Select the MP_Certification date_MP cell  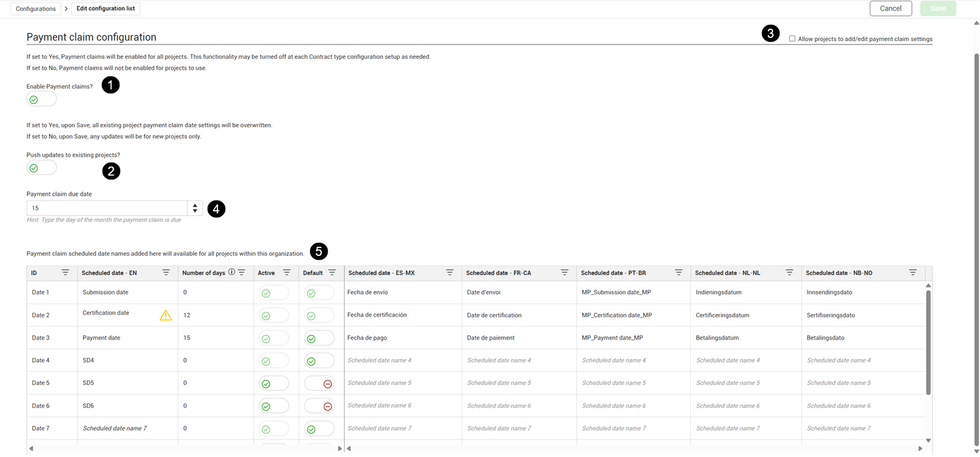pos(633,315)
